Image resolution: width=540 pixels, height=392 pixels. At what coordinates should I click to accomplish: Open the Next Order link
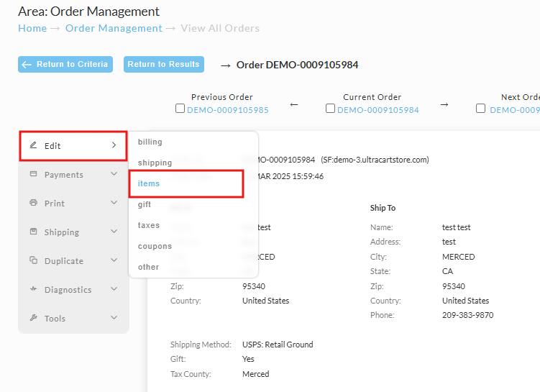(515, 110)
